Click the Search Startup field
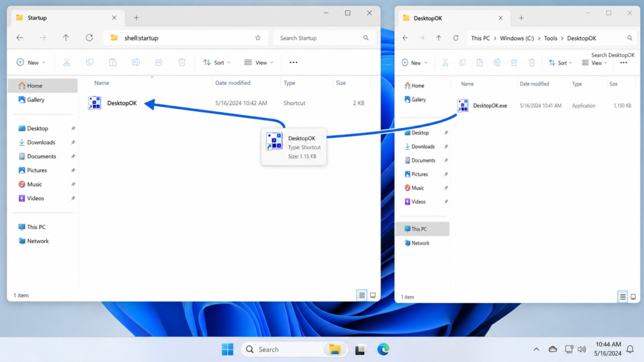 tap(324, 38)
